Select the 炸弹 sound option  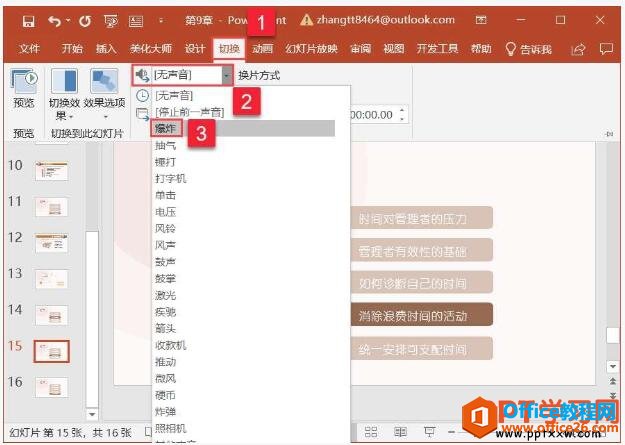click(165, 412)
